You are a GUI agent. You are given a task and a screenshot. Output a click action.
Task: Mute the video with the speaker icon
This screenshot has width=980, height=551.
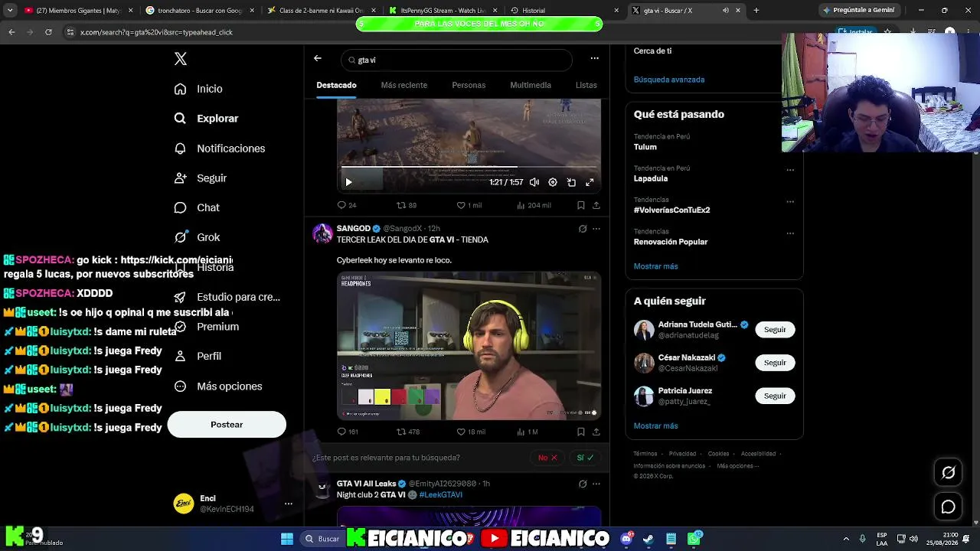click(x=534, y=182)
